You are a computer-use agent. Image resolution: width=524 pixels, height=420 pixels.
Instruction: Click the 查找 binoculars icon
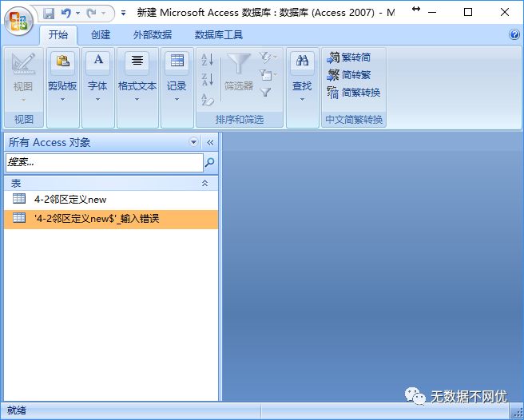coord(302,61)
